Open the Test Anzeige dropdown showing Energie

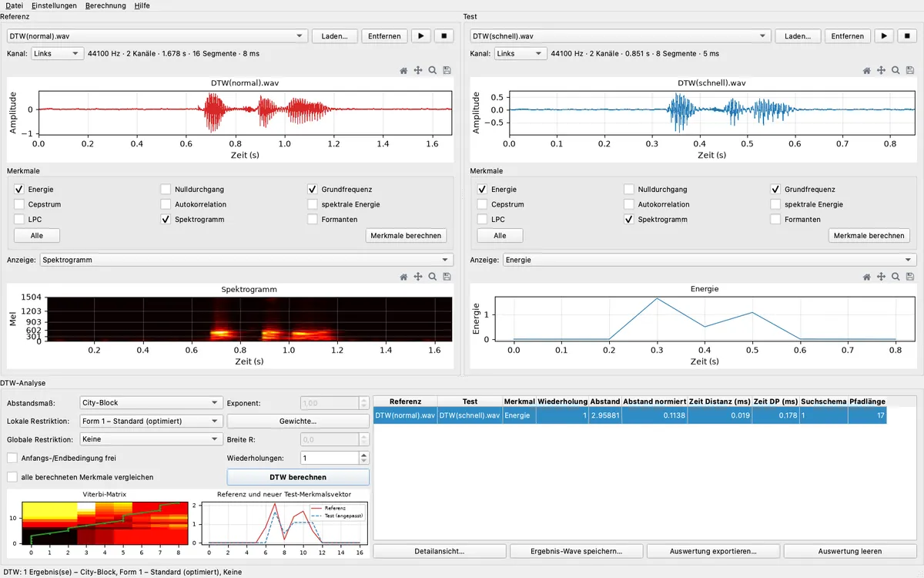pyautogui.click(x=710, y=260)
